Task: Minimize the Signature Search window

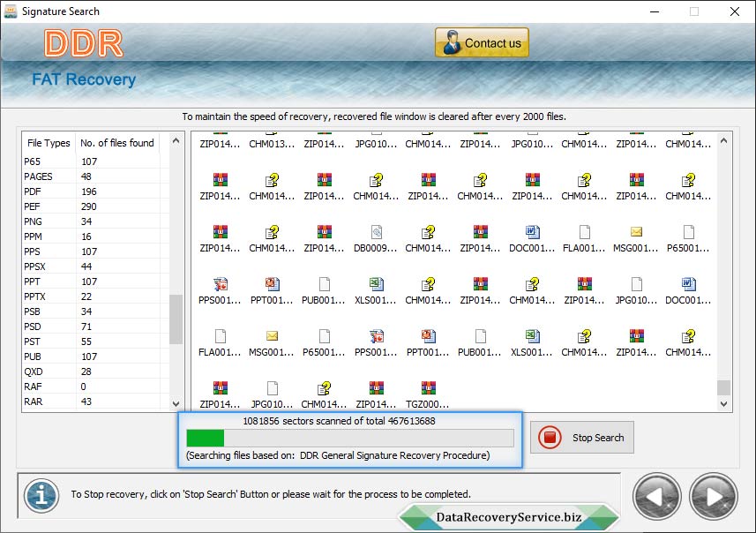Action: pyautogui.click(x=655, y=11)
